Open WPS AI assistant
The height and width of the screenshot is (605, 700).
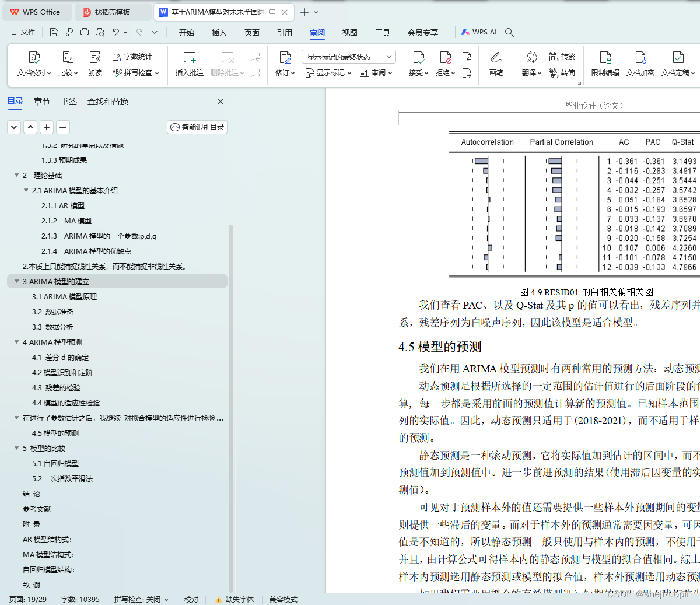pyautogui.click(x=479, y=32)
